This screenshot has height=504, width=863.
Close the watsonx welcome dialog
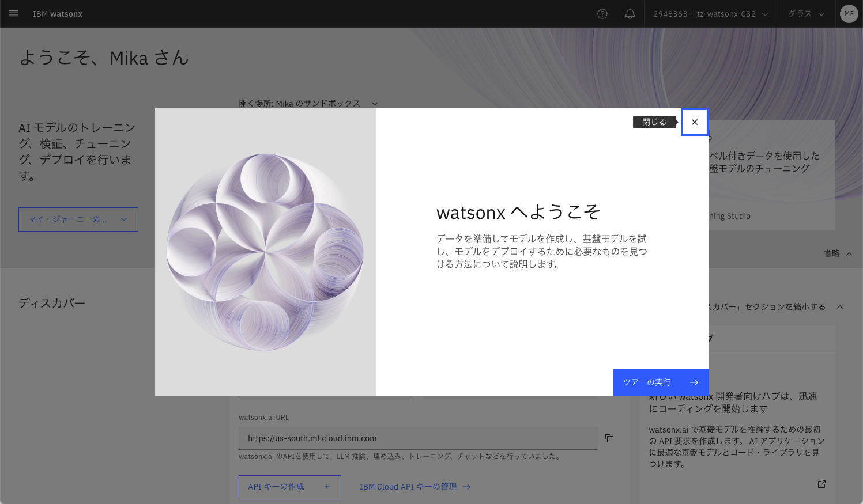pyautogui.click(x=694, y=122)
